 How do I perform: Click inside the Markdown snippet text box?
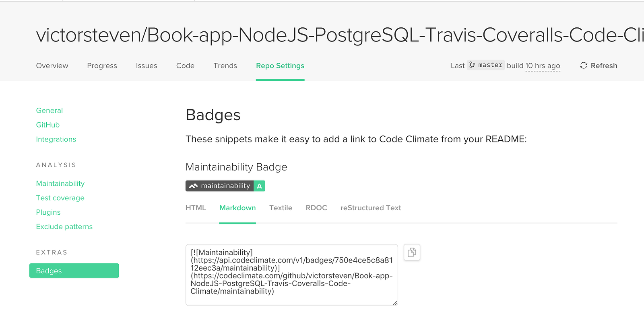291,275
